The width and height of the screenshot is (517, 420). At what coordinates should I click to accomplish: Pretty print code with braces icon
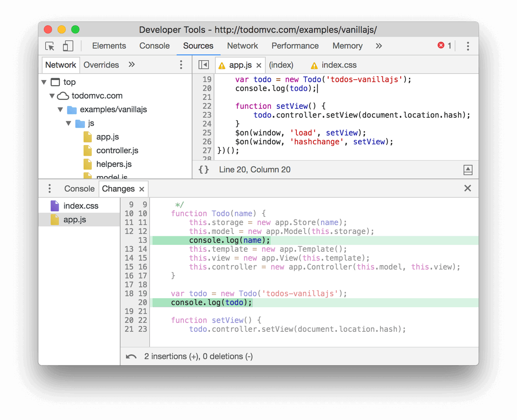(x=204, y=170)
